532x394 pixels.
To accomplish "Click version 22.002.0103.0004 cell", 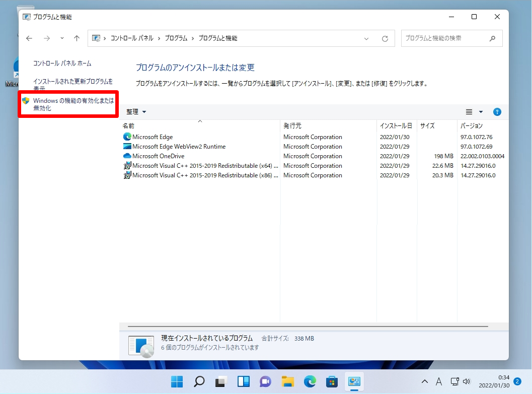I will pos(482,156).
